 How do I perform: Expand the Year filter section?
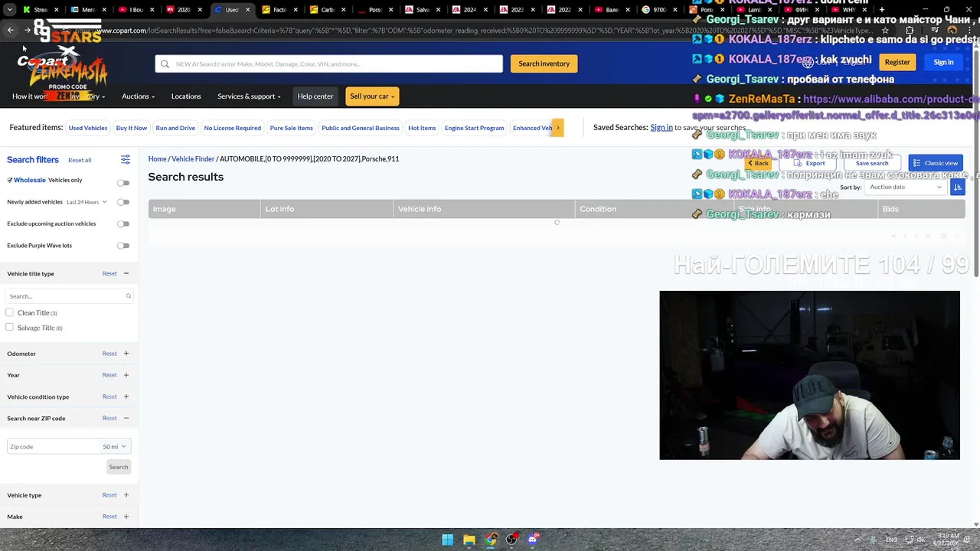(126, 375)
